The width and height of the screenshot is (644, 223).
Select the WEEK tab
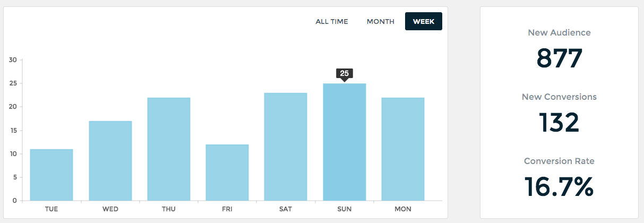click(x=424, y=22)
